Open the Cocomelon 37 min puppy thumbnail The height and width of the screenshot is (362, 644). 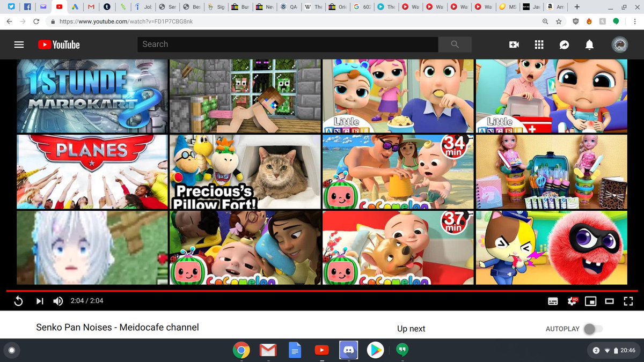pyautogui.click(x=398, y=247)
